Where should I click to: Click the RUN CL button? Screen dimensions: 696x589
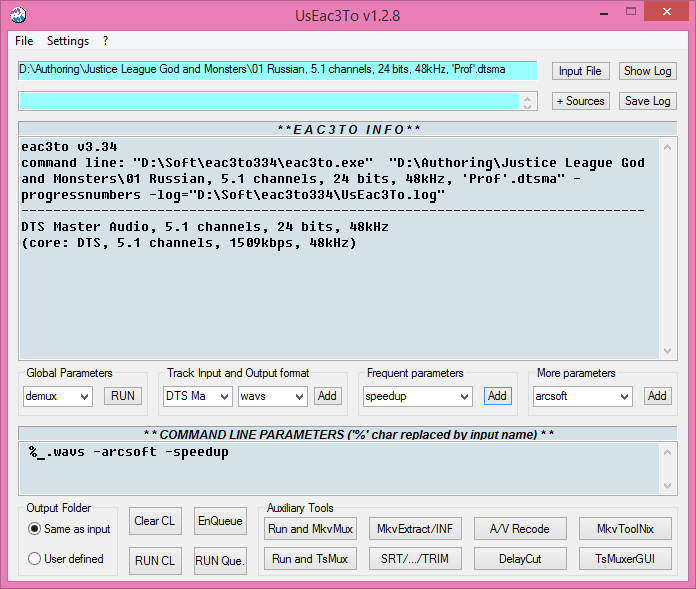pos(155,561)
